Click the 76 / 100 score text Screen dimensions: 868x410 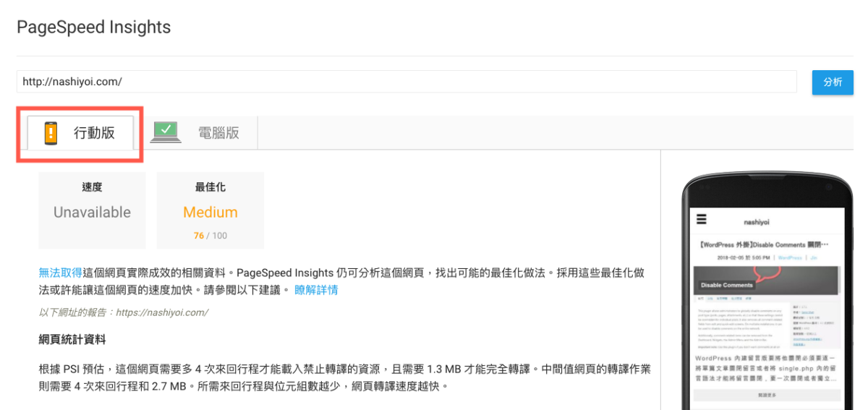click(x=210, y=236)
